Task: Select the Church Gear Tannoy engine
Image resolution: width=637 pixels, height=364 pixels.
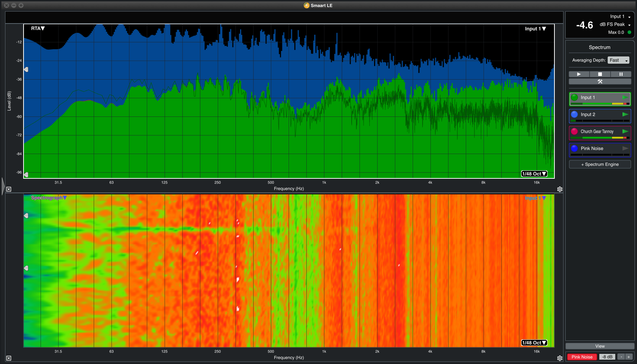Action: [600, 133]
